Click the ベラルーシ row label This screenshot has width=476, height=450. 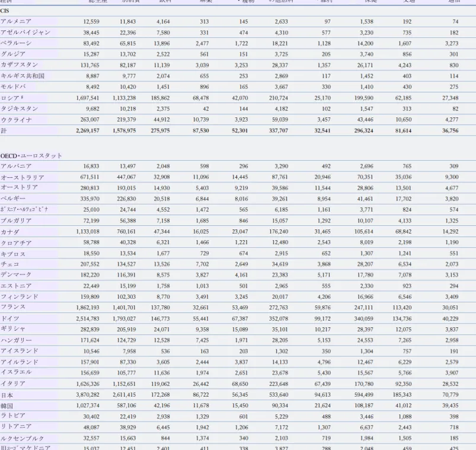[16, 43]
